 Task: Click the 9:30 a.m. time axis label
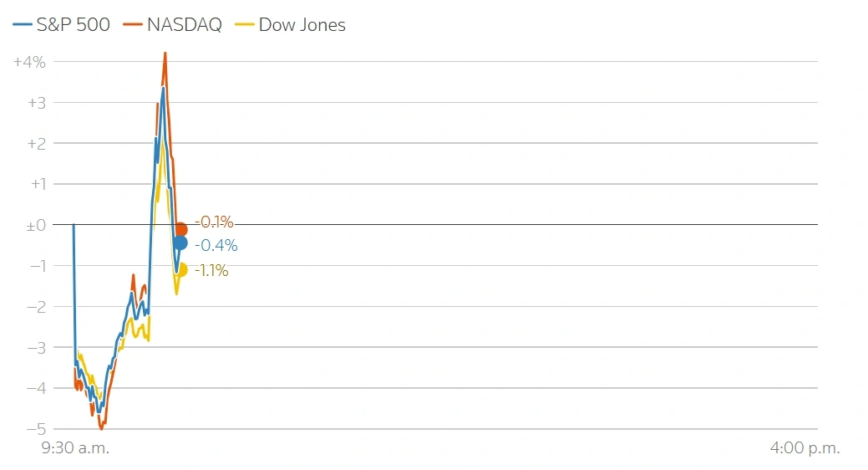[75, 448]
